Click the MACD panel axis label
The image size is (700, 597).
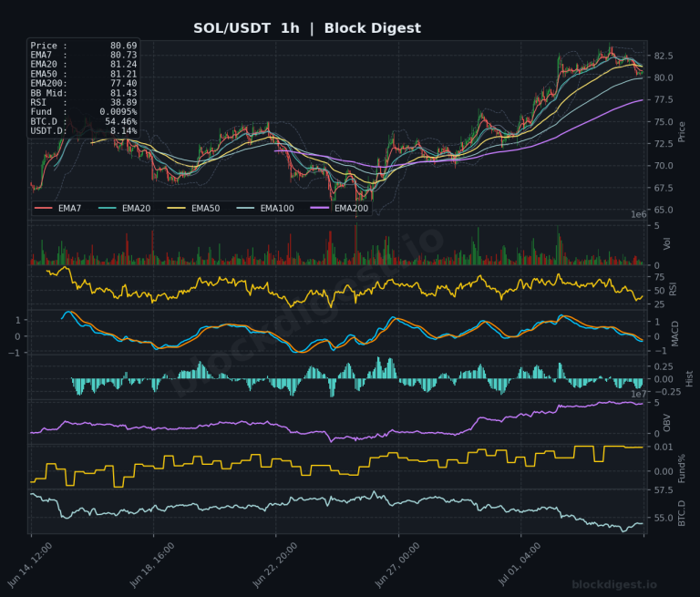pyautogui.click(x=674, y=334)
